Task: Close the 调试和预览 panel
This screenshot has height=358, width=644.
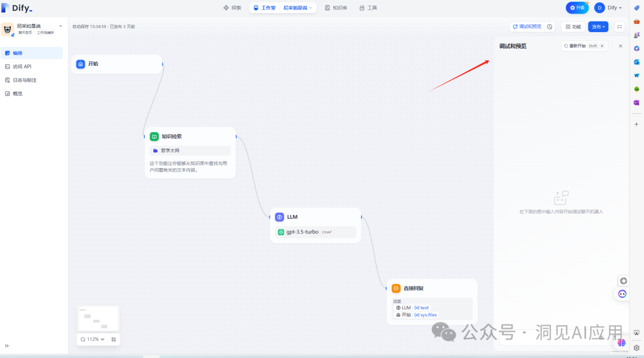Action: [x=620, y=46]
